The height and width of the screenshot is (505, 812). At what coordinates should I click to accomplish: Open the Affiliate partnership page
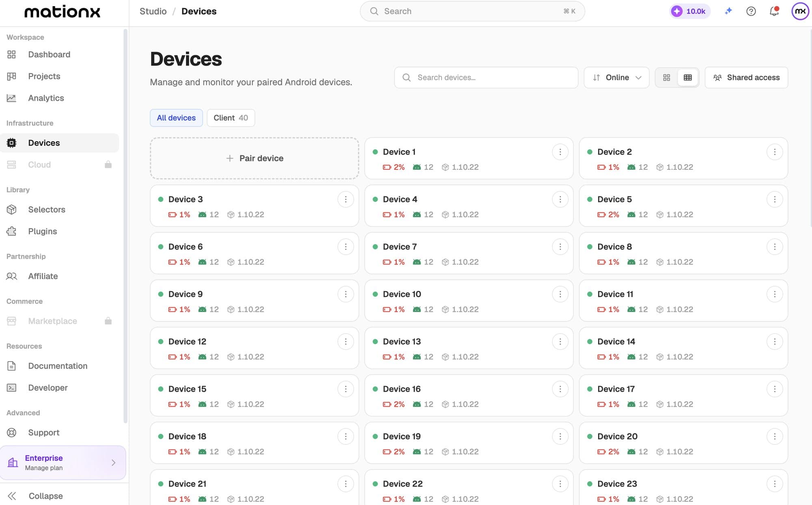[x=60, y=276]
